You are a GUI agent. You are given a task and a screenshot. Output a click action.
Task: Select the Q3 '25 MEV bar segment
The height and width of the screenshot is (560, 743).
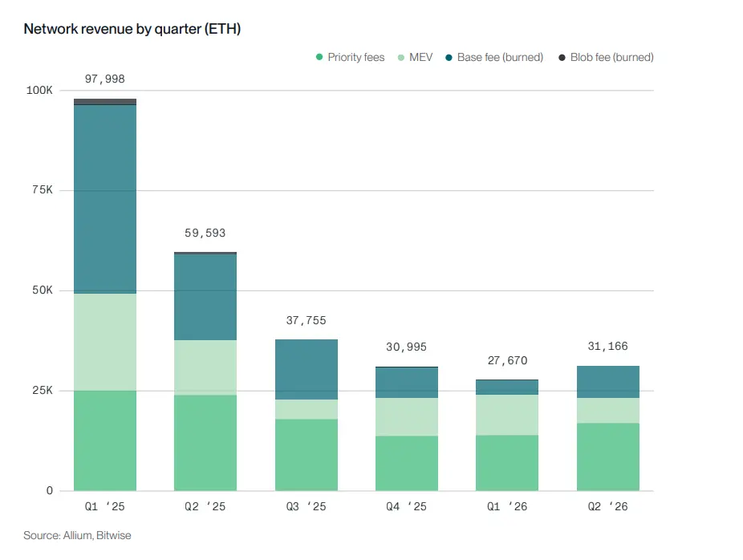[307, 409]
